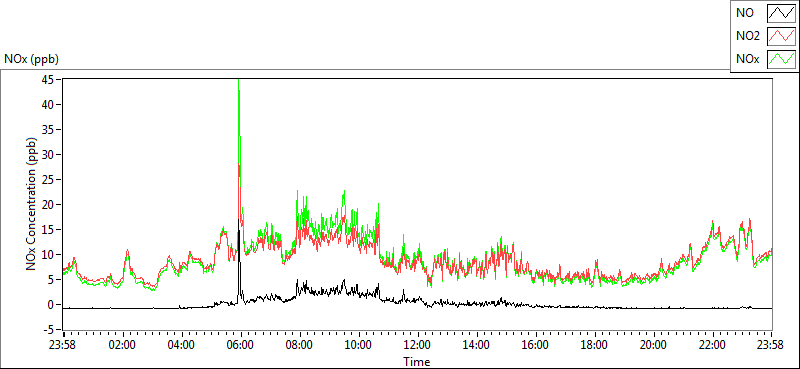Click the 25 y-axis tick label
This screenshot has height=369, width=800.
point(47,180)
